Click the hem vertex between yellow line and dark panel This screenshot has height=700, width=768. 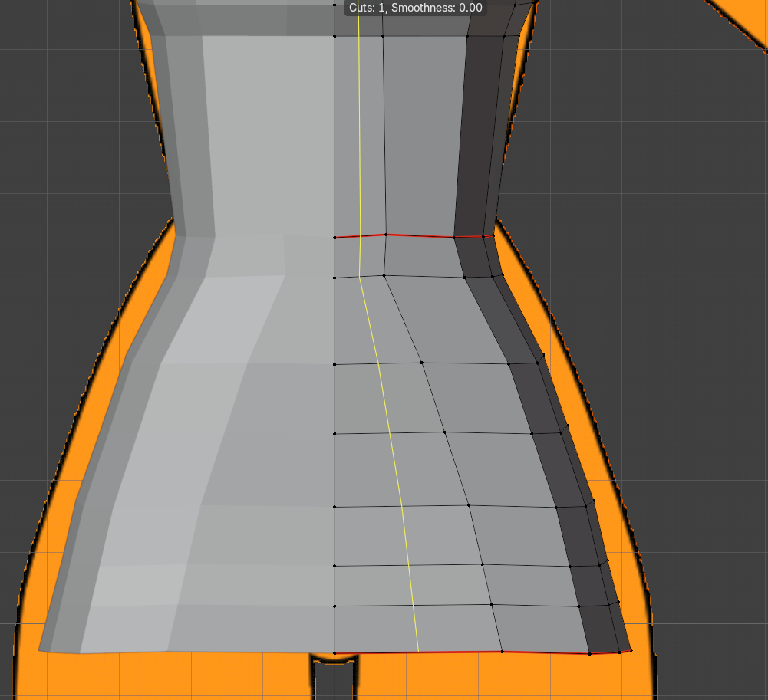pyautogui.click(x=502, y=652)
